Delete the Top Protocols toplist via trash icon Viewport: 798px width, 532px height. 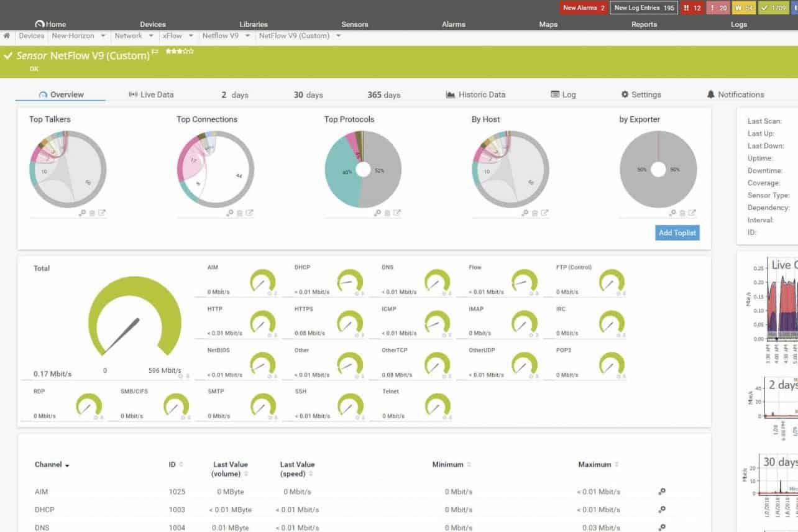[x=387, y=213]
